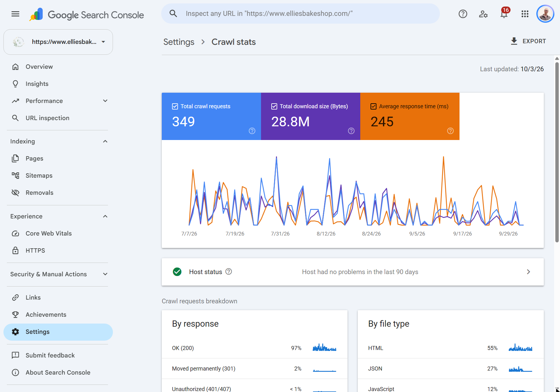Click the search magnifier icon in URL bar
The width and height of the screenshot is (560, 392).
[x=173, y=13]
